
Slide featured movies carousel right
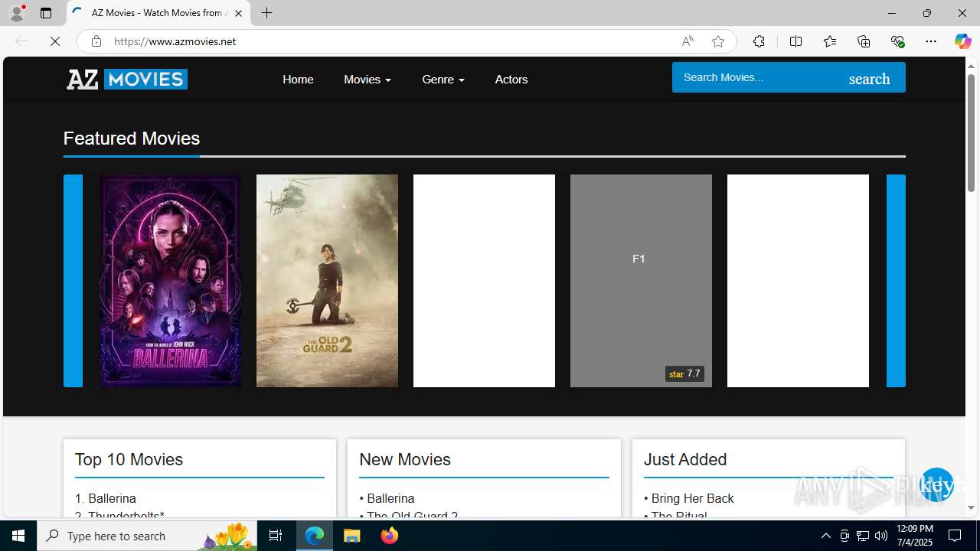[896, 281]
